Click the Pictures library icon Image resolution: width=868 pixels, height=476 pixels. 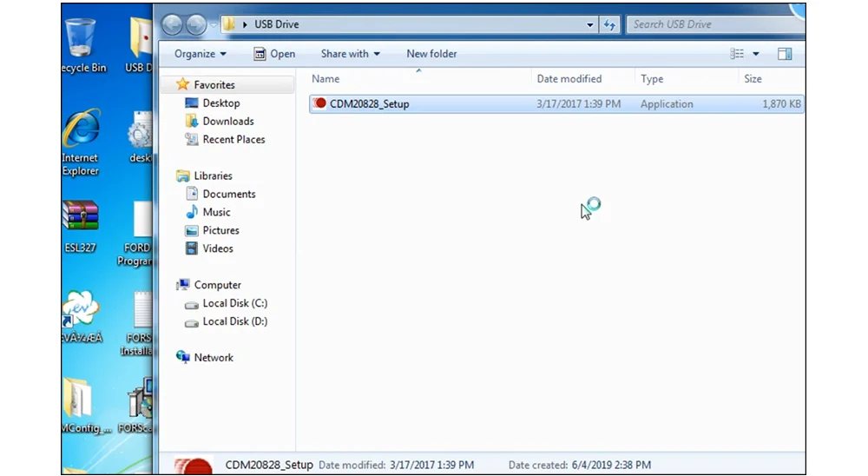point(192,230)
